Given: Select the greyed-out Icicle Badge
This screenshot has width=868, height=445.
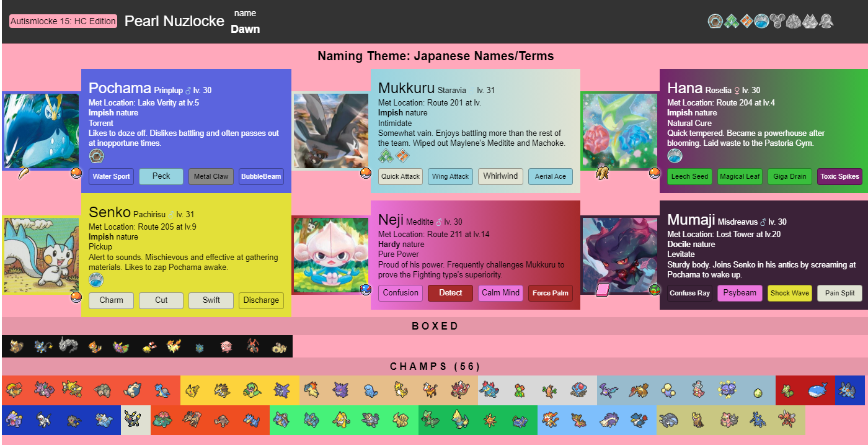Looking at the screenshot, I should point(809,21).
